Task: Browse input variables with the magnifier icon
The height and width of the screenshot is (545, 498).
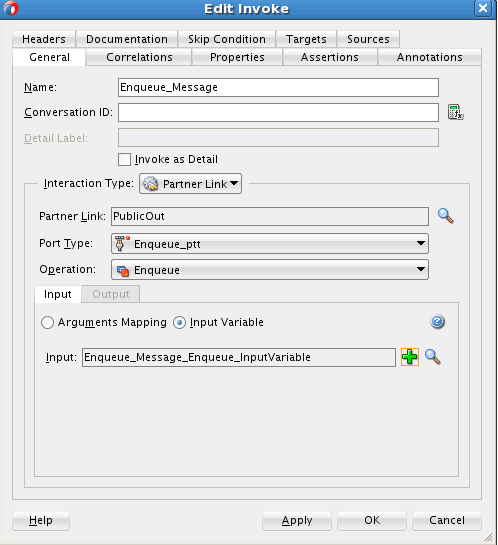Action: click(433, 357)
